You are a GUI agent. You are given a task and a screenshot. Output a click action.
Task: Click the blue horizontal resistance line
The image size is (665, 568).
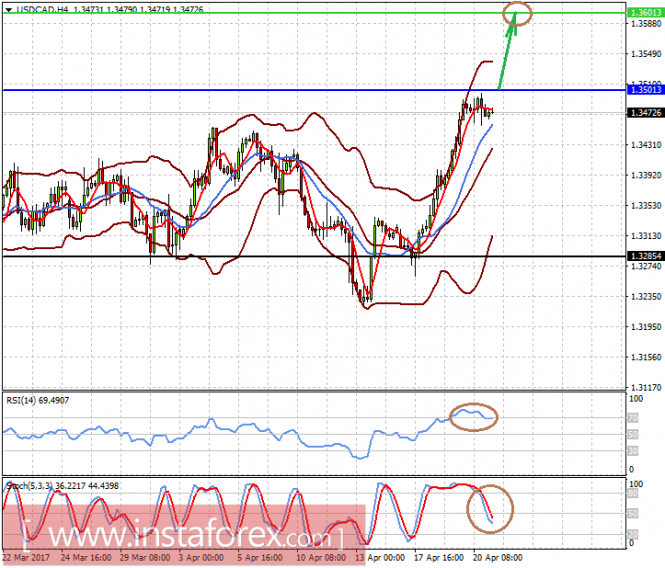click(x=314, y=90)
